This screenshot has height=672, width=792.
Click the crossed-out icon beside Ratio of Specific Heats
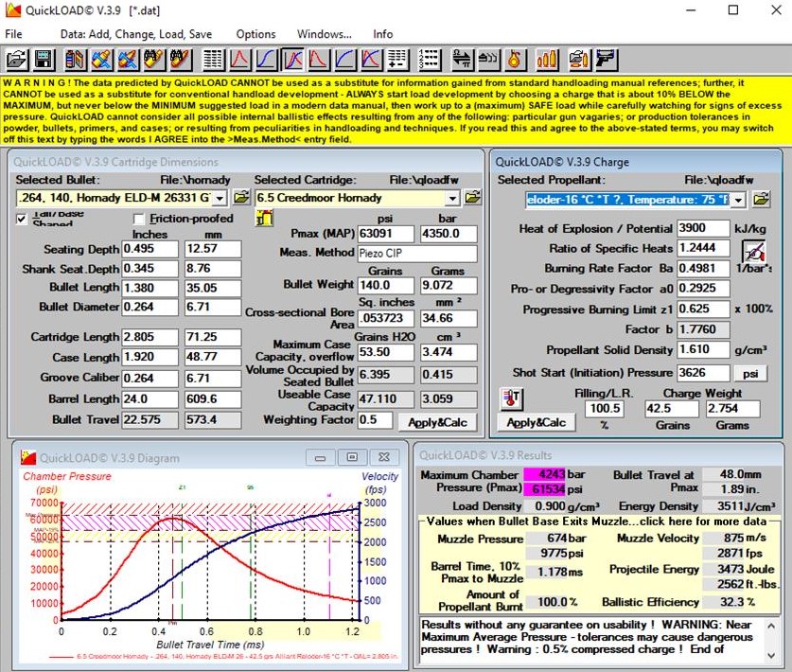(753, 251)
